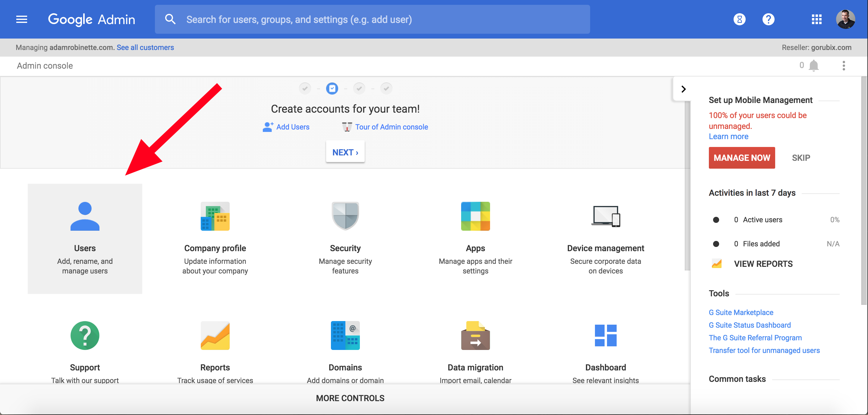Click the Common tasks heading
The width and height of the screenshot is (868, 415).
pos(737,379)
